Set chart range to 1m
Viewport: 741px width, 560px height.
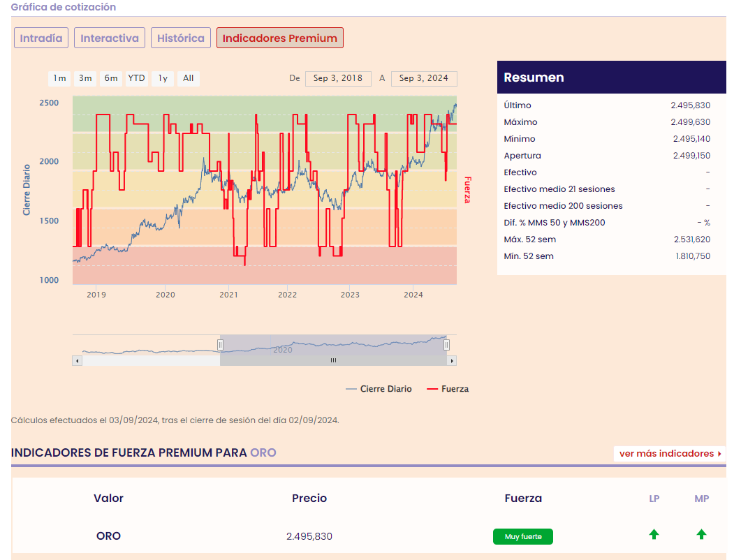[59, 78]
